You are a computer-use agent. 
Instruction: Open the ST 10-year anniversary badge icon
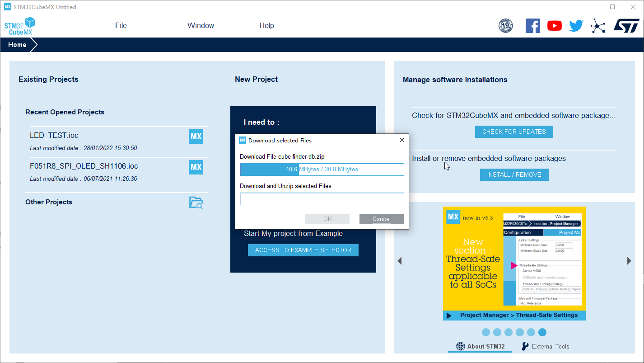coord(505,26)
